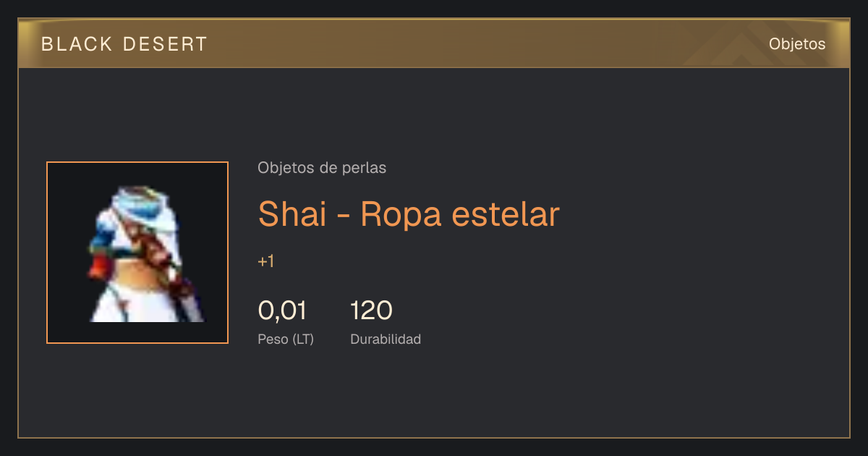Open the Shai - Ropa estelar title
The height and width of the screenshot is (456, 868).
click(409, 214)
